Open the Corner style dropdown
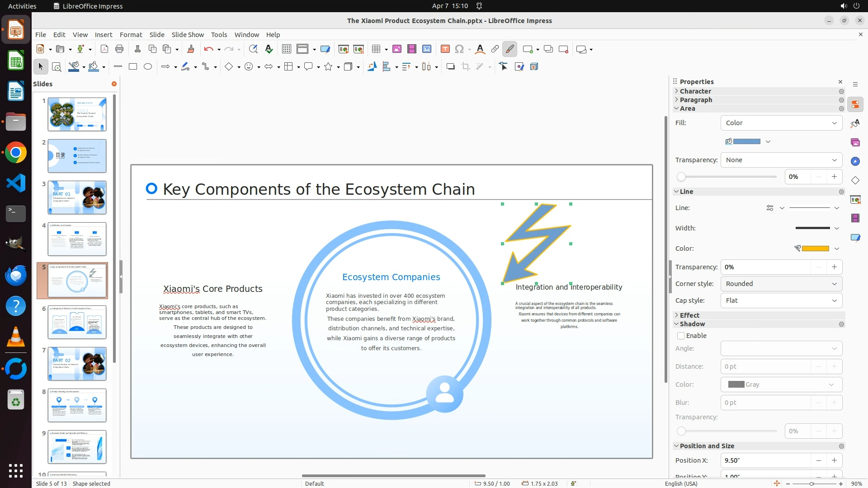 click(781, 284)
